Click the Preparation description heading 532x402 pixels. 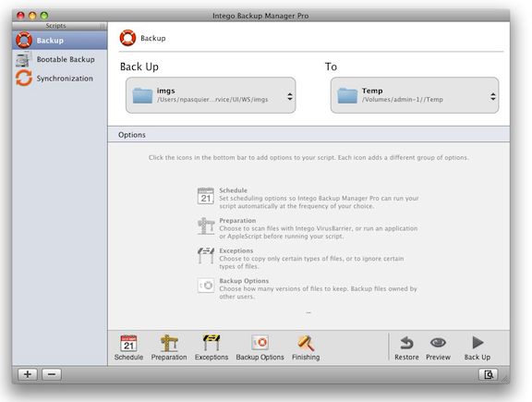point(237,220)
